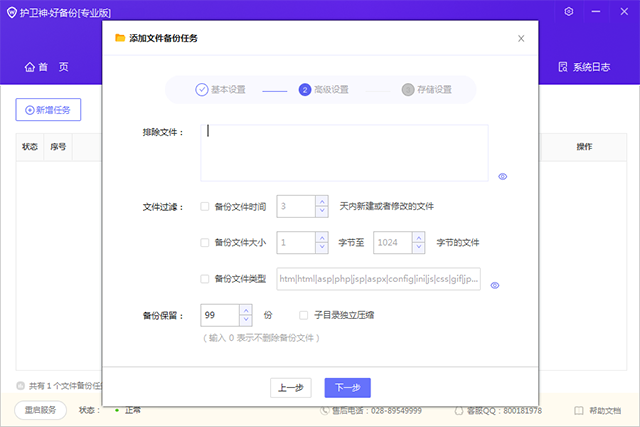
Task: Go to 存储设置 step tab
Action: pos(427,89)
